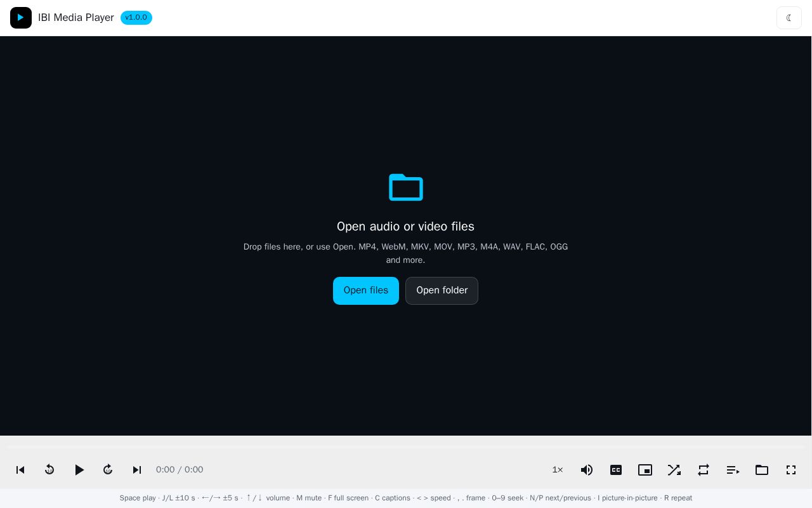The width and height of the screenshot is (812, 508).
Task: Click the 0:00 / 0:00 time display
Action: point(180,470)
